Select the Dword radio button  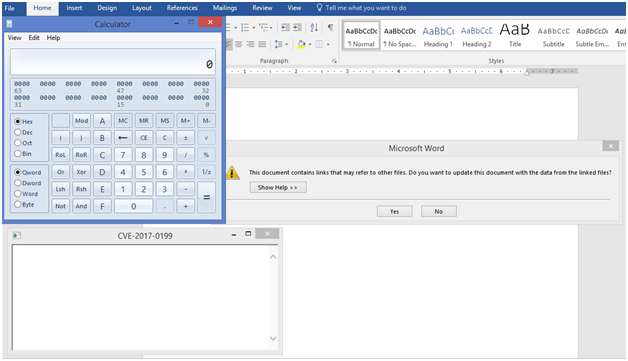click(x=18, y=183)
